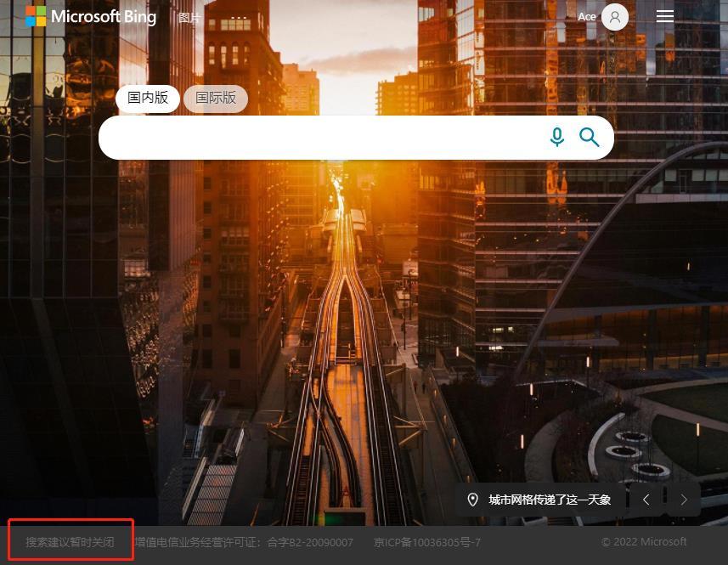Open the hamburger settings menu
This screenshot has width=728, height=565.
tap(665, 17)
